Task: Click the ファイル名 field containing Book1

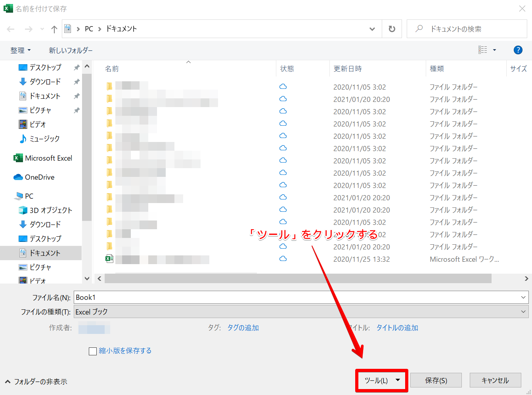Action: (x=297, y=297)
